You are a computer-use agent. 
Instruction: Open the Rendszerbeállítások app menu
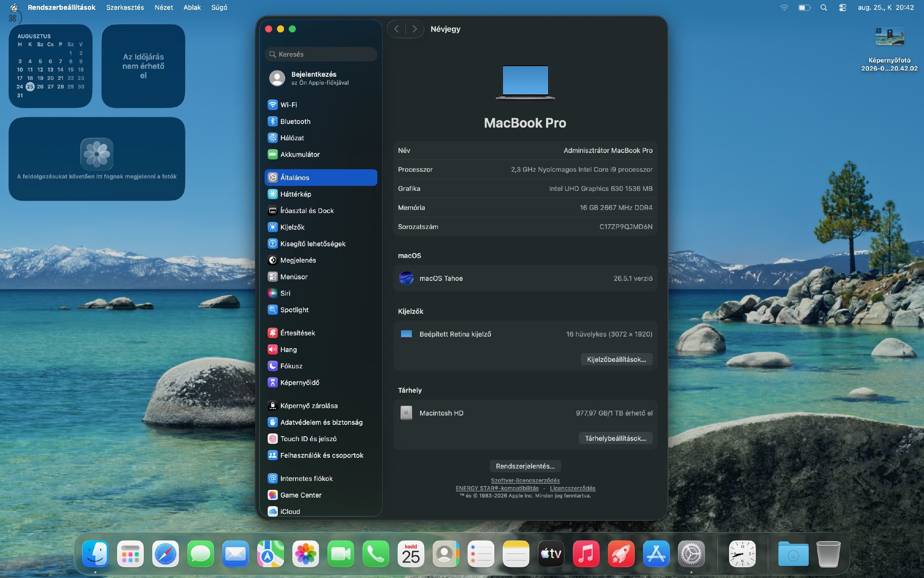[62, 7]
